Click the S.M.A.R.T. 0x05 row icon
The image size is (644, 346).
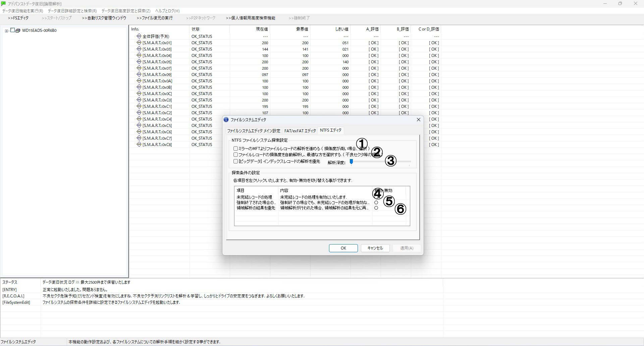pyautogui.click(x=139, y=62)
